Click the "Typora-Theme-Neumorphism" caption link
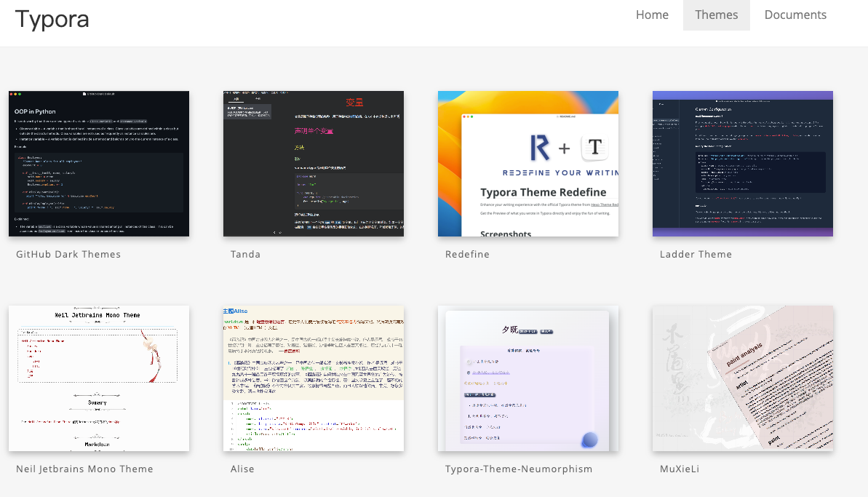 pos(519,469)
